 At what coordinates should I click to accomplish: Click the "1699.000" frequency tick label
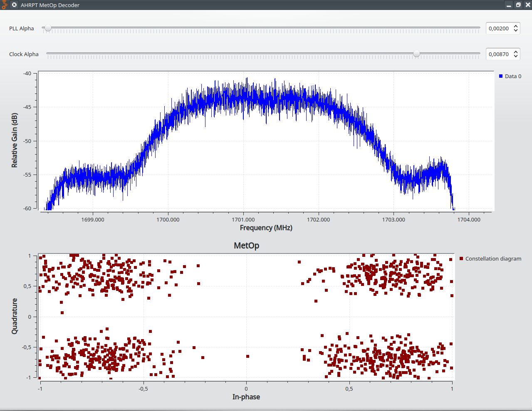93,219
